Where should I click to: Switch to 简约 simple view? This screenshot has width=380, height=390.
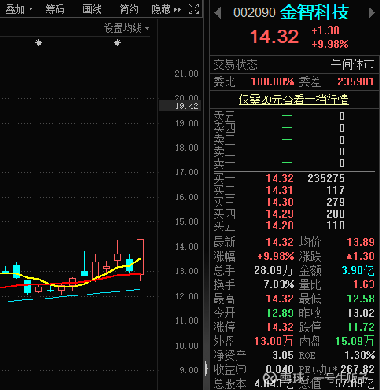point(129,9)
